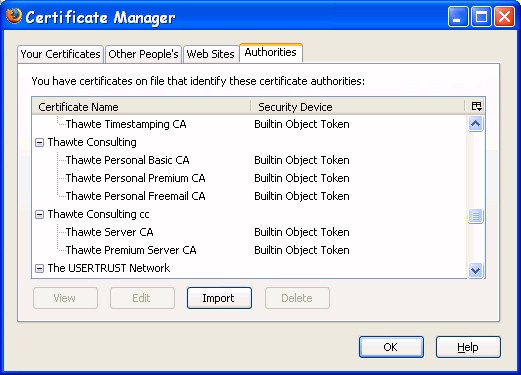Collapse The USERTRUST Network group

(39, 268)
